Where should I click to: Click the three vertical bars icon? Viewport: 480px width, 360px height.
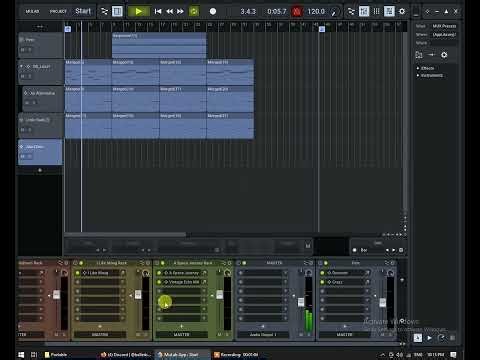[x=376, y=11]
